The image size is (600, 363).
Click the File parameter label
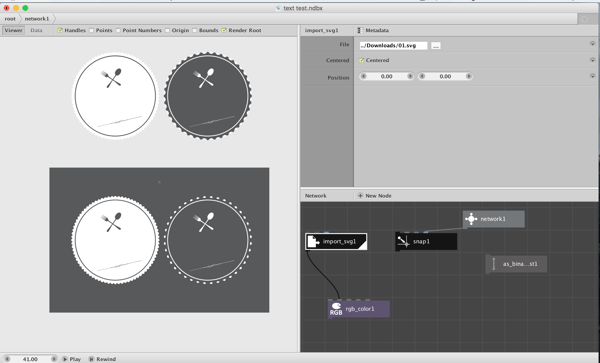tap(344, 44)
